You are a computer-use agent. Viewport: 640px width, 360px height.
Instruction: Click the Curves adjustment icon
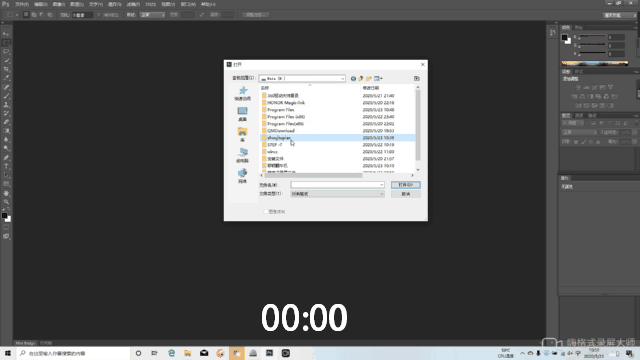click(594, 87)
